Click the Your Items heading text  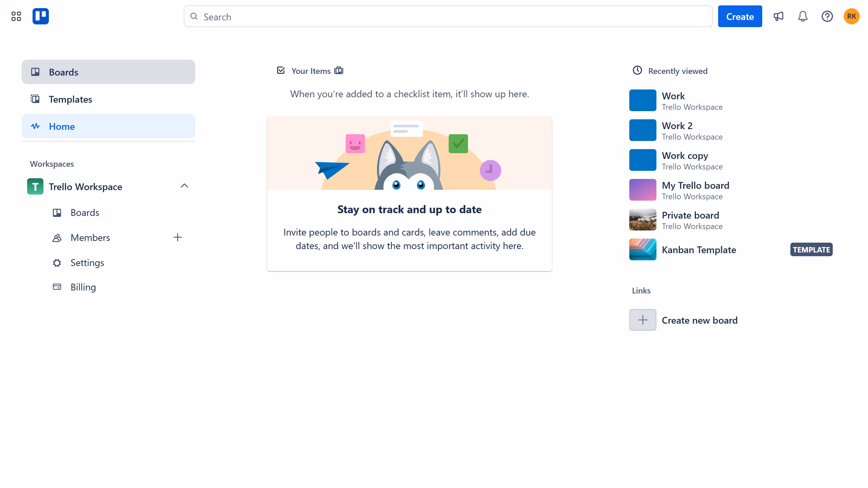[311, 71]
